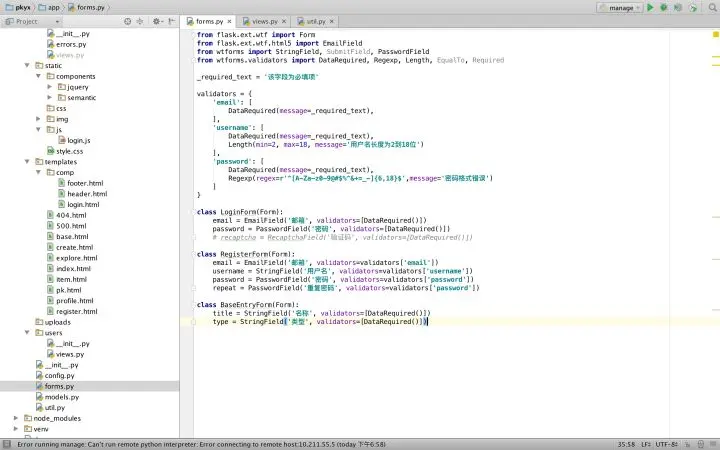
Task: Open header.html in project tree
Action: (83, 194)
